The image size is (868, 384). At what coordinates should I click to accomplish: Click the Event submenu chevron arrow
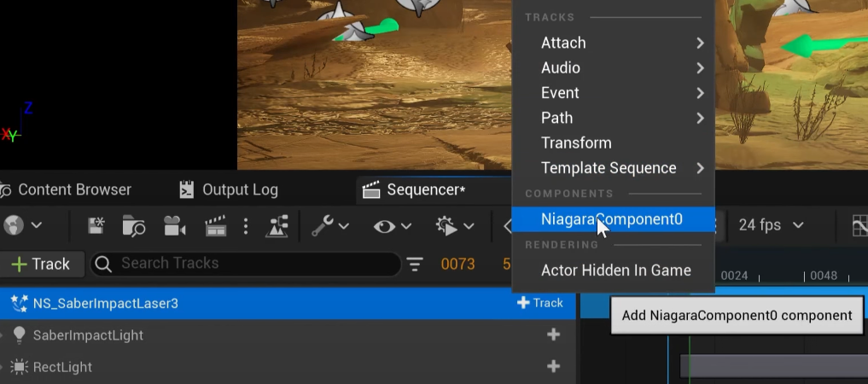[700, 93]
